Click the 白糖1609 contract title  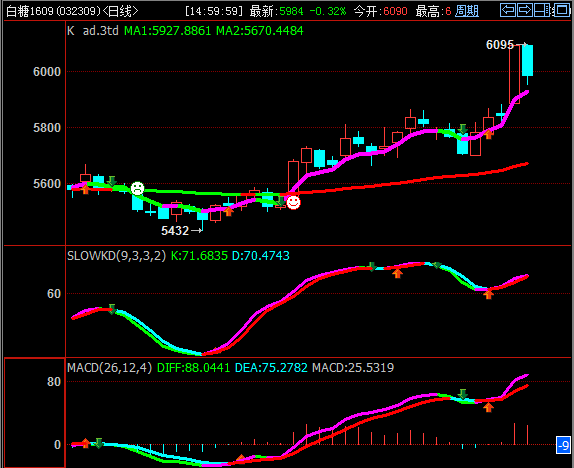click(x=30, y=11)
